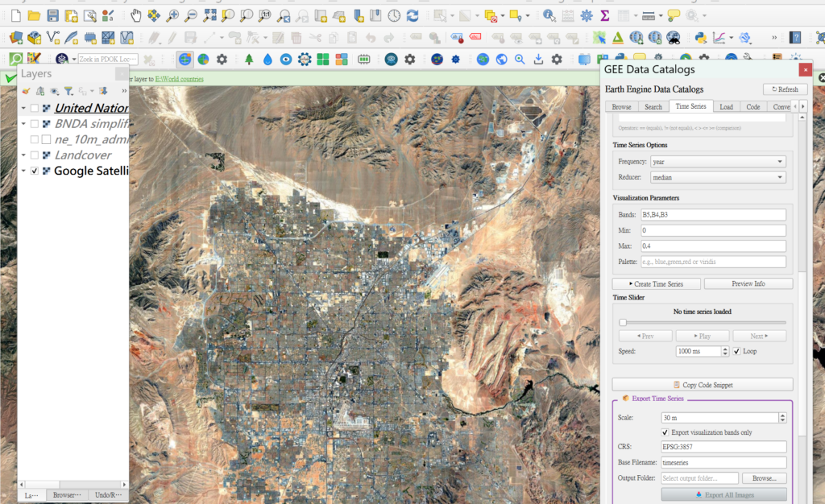Image resolution: width=825 pixels, height=504 pixels.
Task: Select the Identify Features tool
Action: point(549,15)
